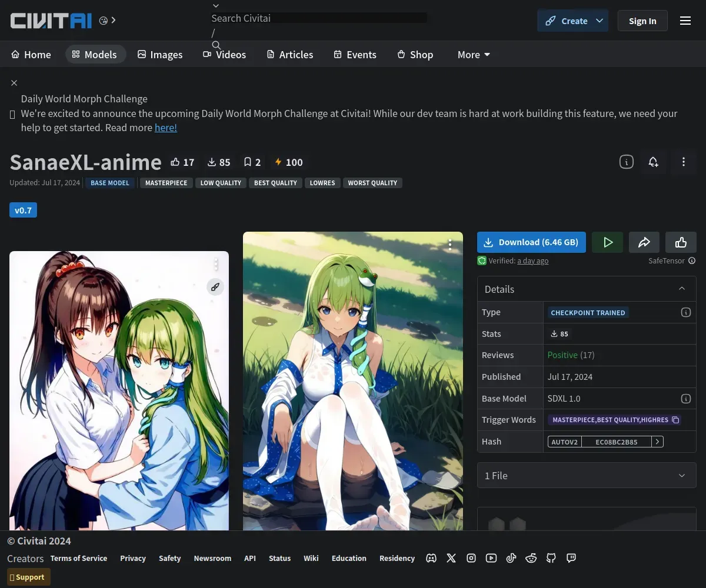
Task: Select version v0.7 button
Action: coord(23,210)
